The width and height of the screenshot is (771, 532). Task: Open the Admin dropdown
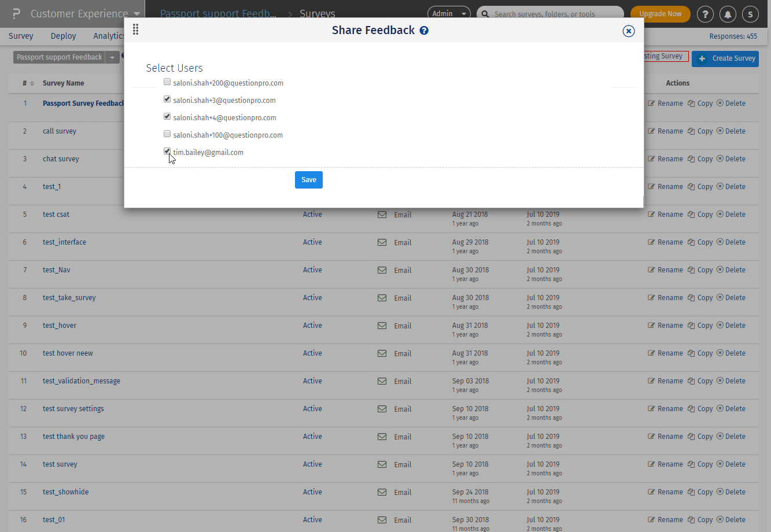click(x=449, y=14)
